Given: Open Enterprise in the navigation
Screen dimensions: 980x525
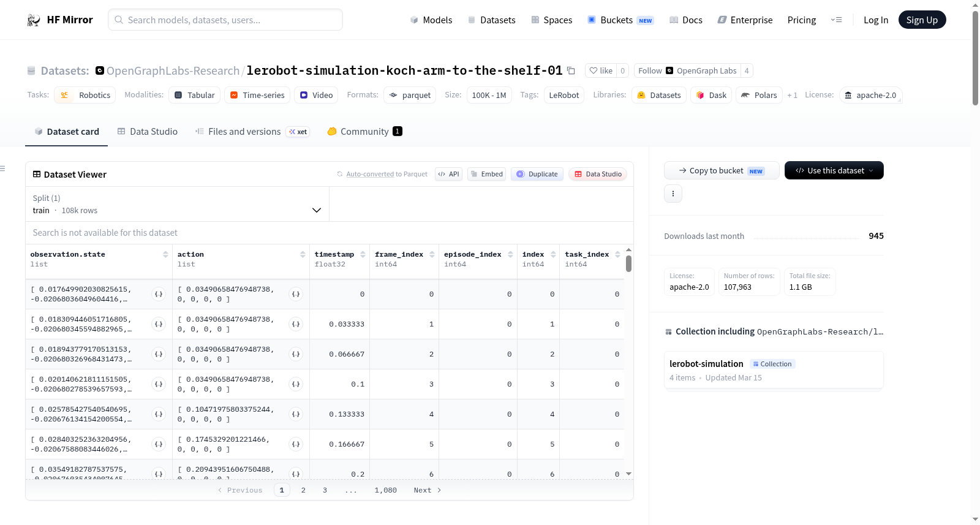Looking at the screenshot, I should pos(745,20).
